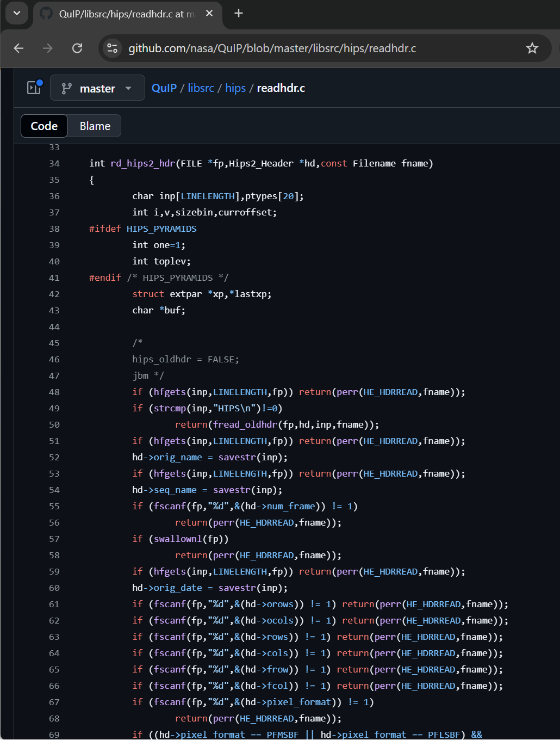Open the libsrc breadcrumb link
Viewport: 560px width, 740px height.
click(201, 88)
